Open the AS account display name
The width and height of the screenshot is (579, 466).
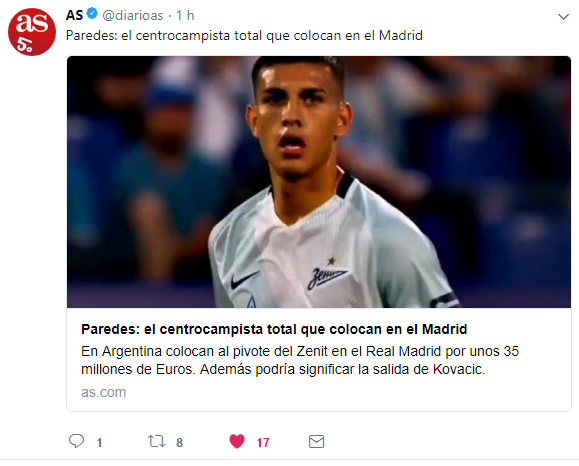[x=75, y=15]
